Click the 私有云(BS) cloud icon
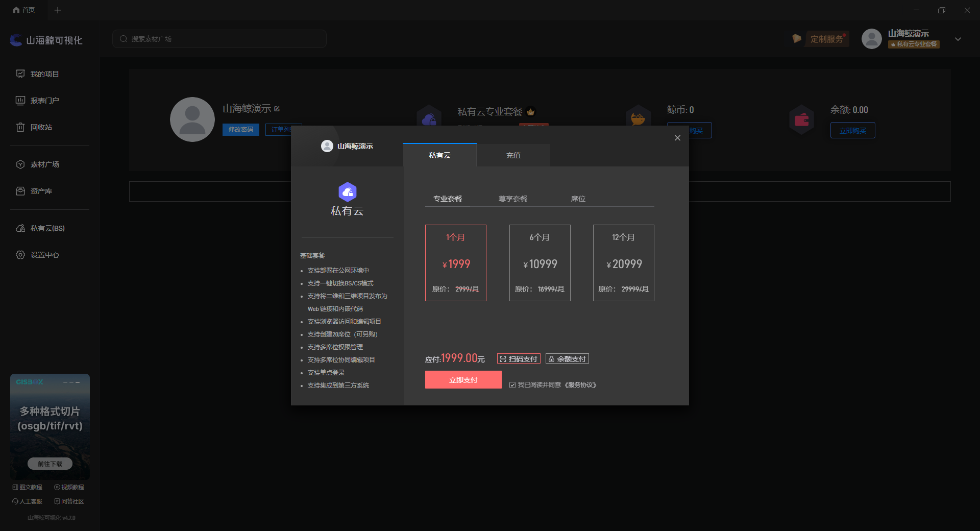The height and width of the screenshot is (531, 980). pyautogui.click(x=20, y=228)
